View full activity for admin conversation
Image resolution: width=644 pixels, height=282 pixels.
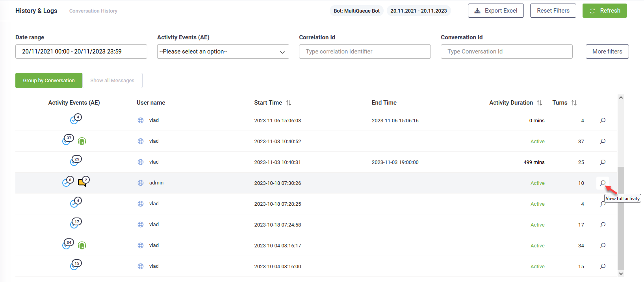point(603,183)
